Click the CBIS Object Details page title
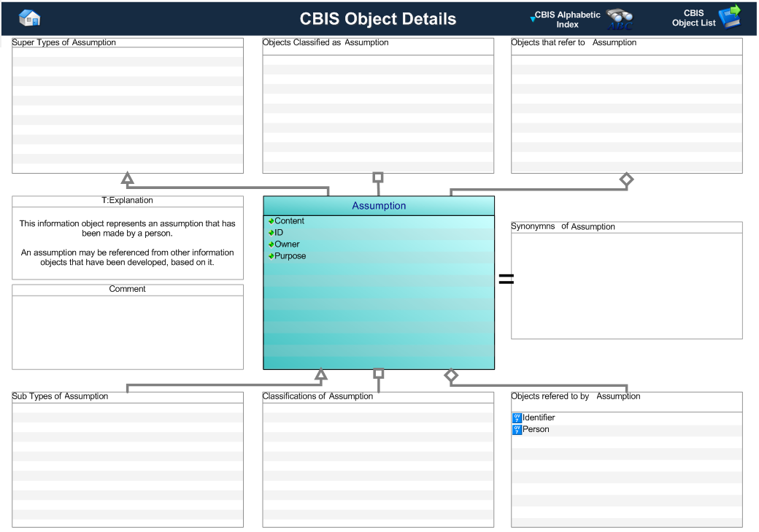Screen dimensions: 759x532 (378, 18)
